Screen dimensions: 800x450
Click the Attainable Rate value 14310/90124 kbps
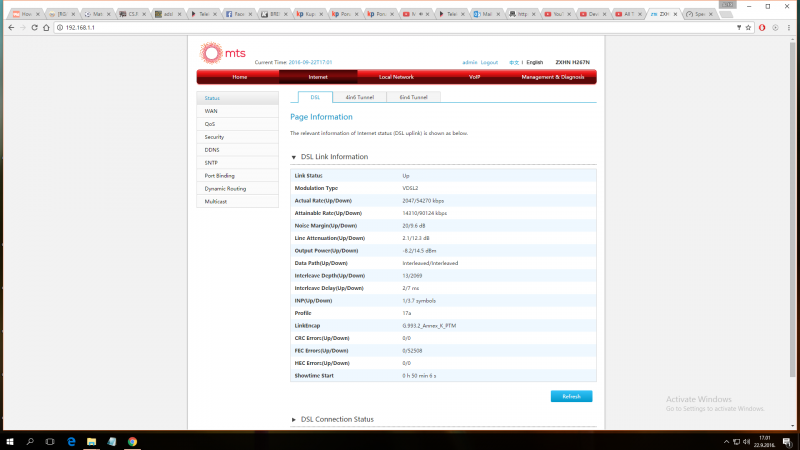point(424,213)
